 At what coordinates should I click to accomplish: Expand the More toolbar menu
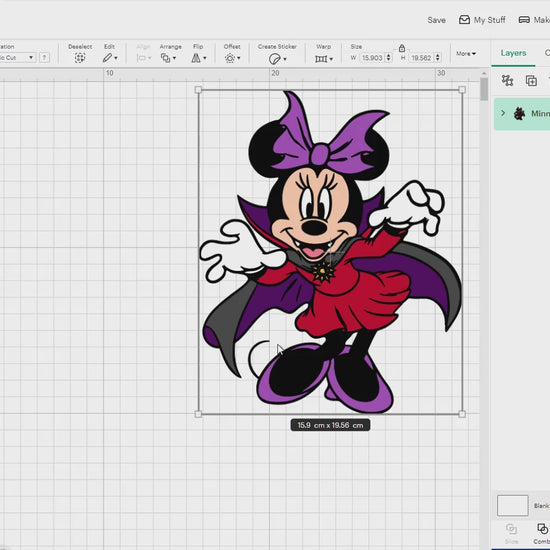pyautogui.click(x=466, y=54)
